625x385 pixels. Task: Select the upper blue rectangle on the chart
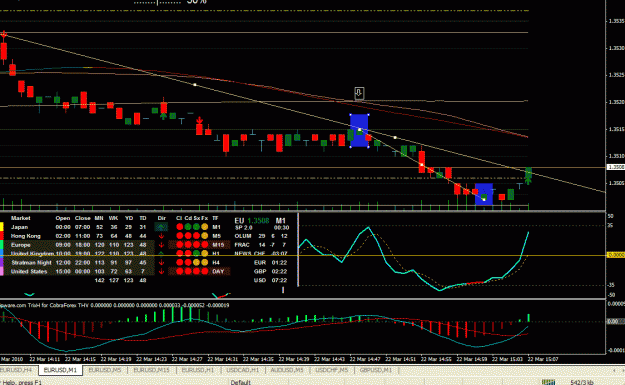coord(359,131)
